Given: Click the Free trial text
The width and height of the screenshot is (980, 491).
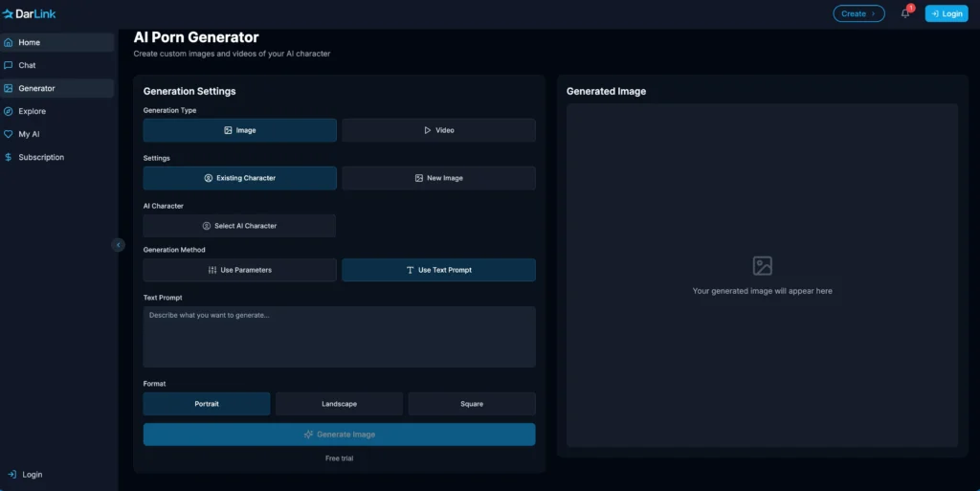Looking at the screenshot, I should pyautogui.click(x=340, y=458).
